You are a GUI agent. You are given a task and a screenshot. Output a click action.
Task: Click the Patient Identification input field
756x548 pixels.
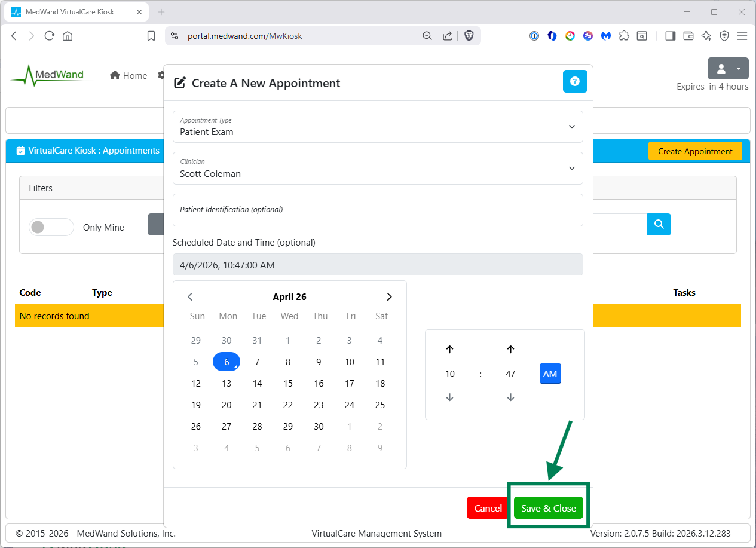click(378, 210)
